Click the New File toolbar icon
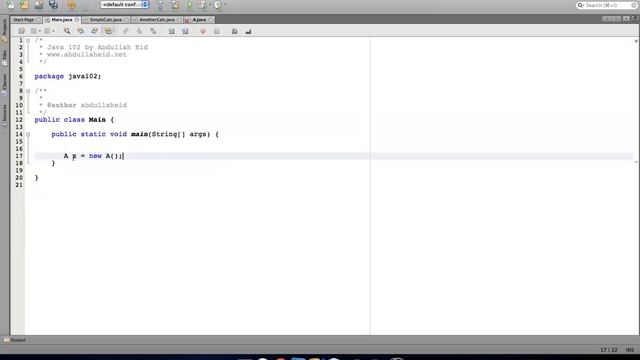640x360 pixels. click(10, 5)
